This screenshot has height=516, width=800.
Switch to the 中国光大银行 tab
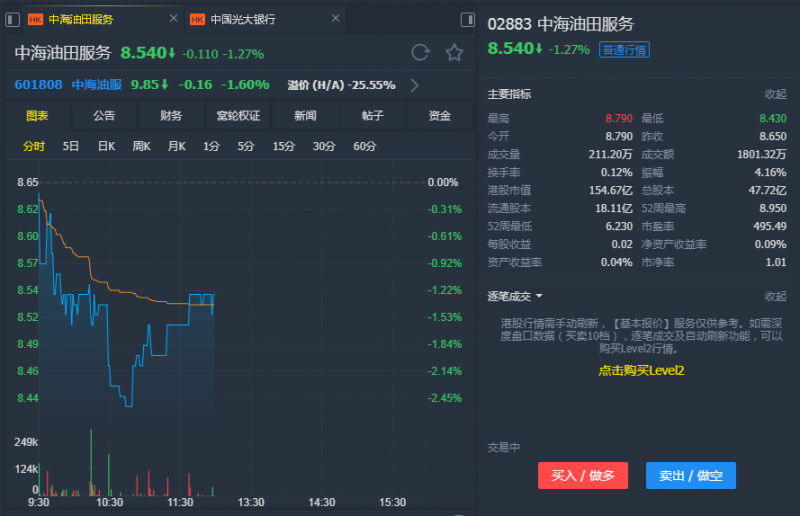pyautogui.click(x=243, y=19)
